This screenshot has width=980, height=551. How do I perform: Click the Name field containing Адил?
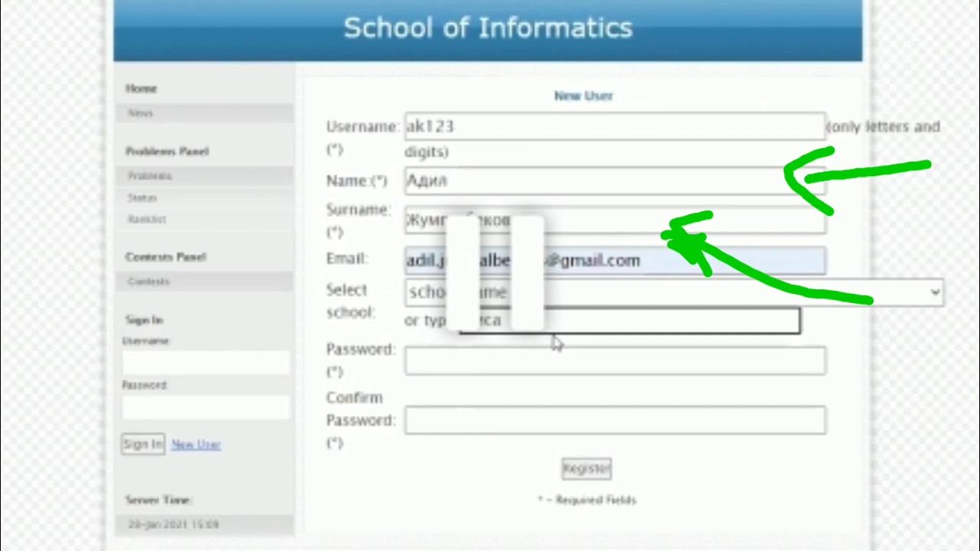[615, 181]
